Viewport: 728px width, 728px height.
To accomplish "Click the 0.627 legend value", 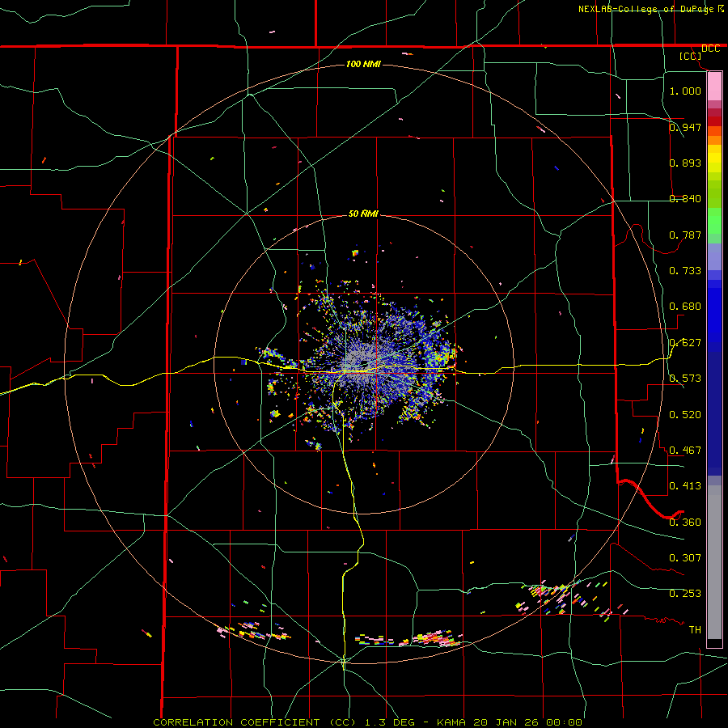I will coord(685,342).
